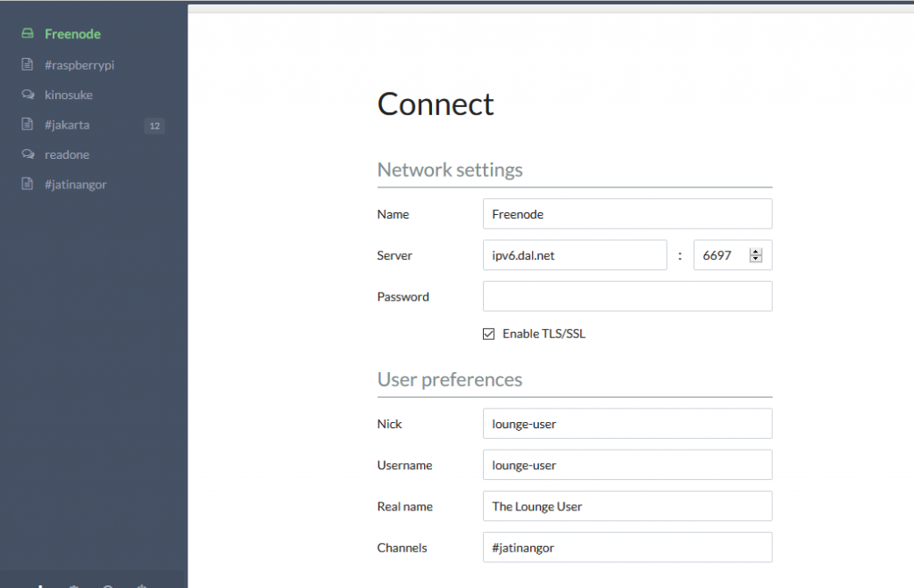Click the Real name field
Screen dimensions: 914x588
[627, 507]
